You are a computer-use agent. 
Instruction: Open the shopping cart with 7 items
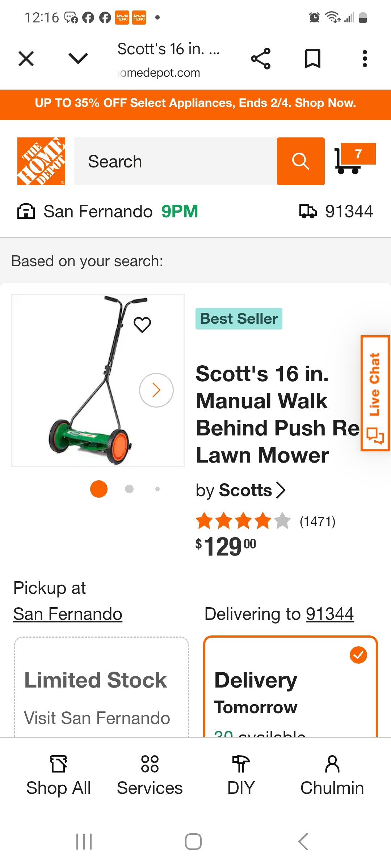pos(355,159)
